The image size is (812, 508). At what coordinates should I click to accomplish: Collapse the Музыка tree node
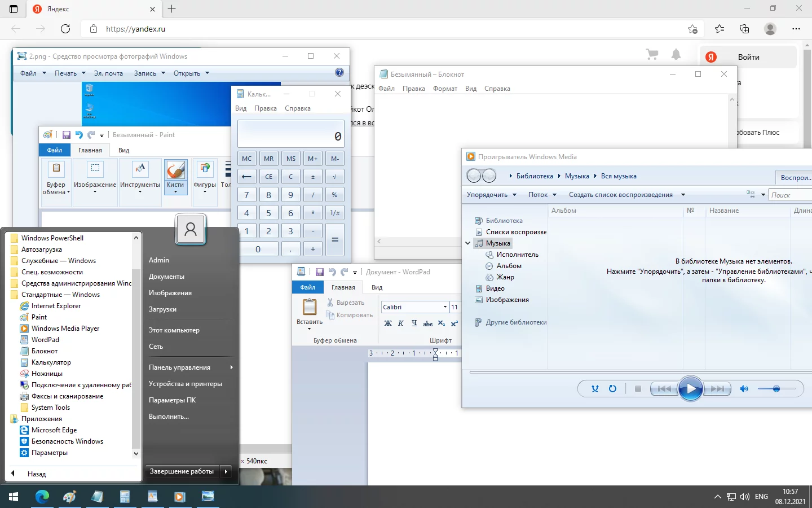[x=467, y=243]
